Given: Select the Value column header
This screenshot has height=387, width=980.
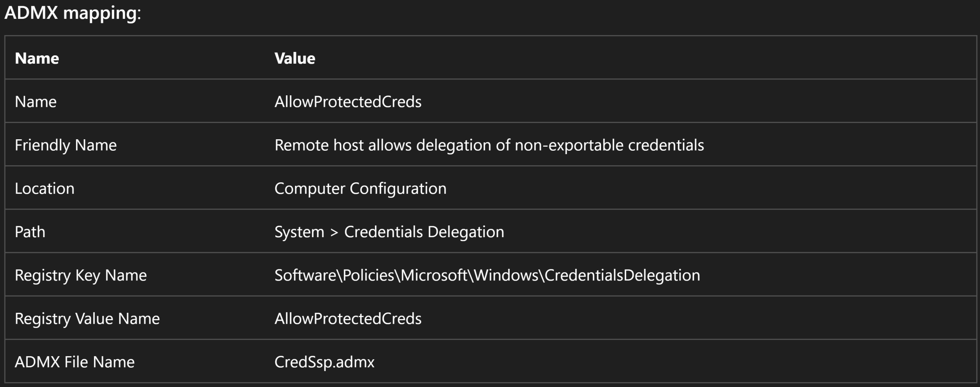Looking at the screenshot, I should 295,58.
